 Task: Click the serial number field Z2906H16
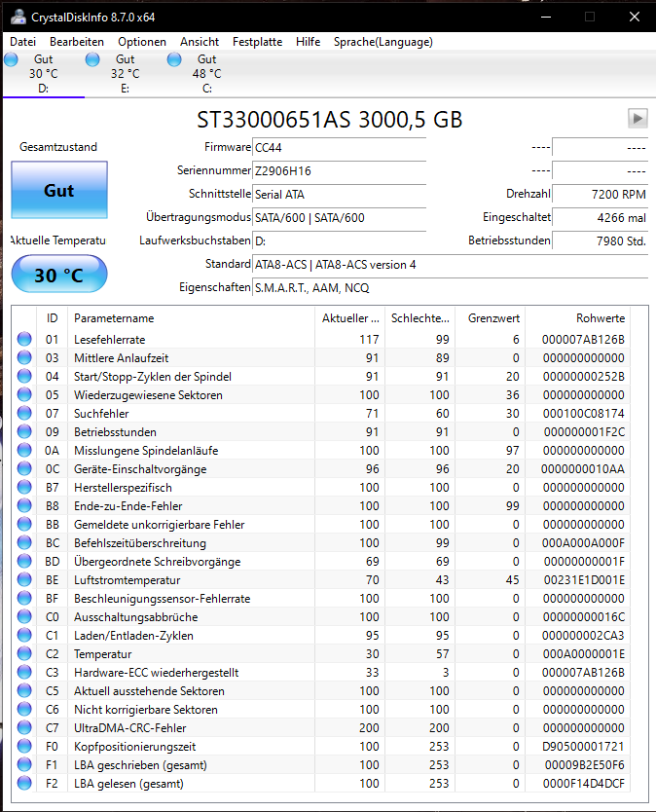click(x=339, y=171)
